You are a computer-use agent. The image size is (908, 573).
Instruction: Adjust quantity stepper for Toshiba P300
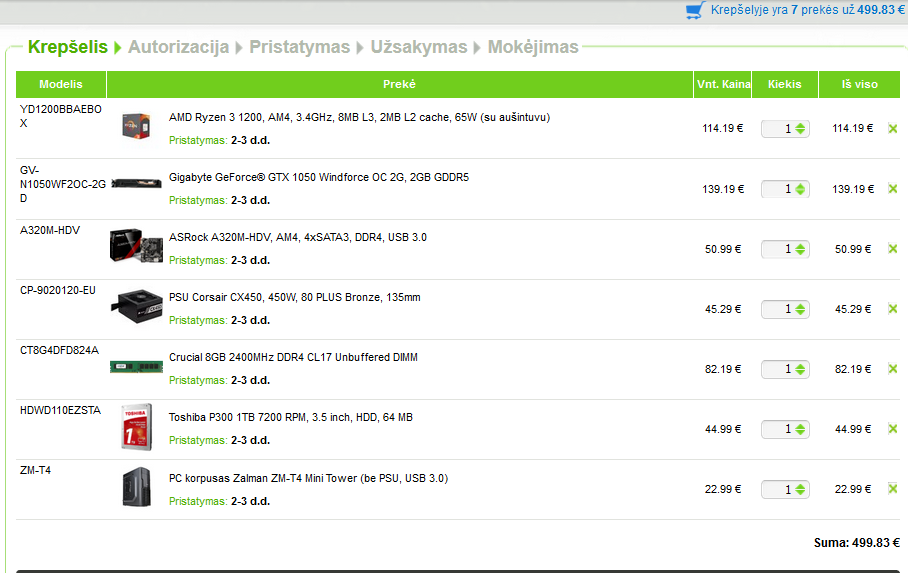(800, 429)
